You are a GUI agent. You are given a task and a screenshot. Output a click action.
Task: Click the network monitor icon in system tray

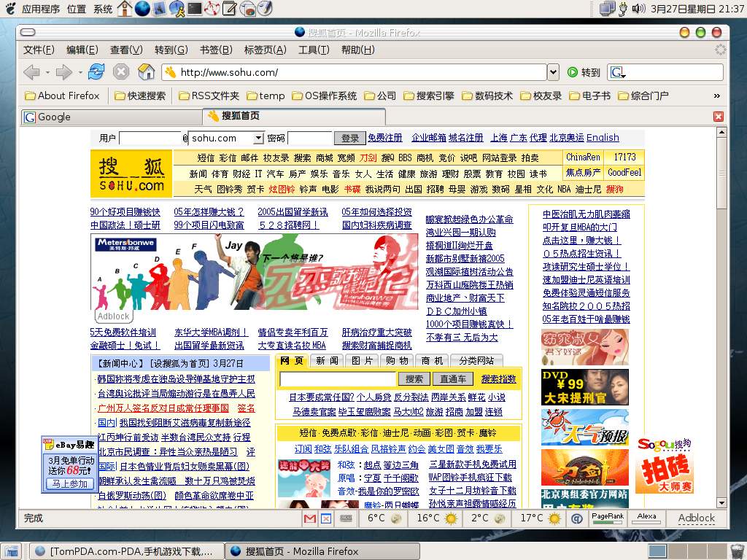[x=607, y=9]
